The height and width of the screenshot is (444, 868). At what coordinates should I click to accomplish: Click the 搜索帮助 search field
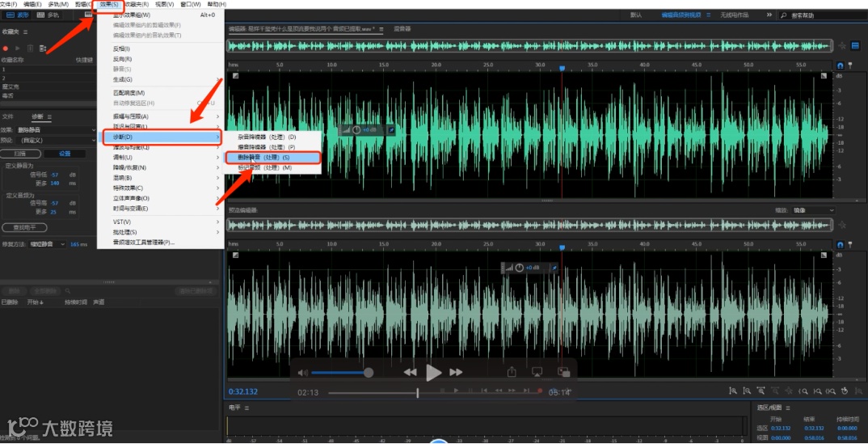pos(822,15)
